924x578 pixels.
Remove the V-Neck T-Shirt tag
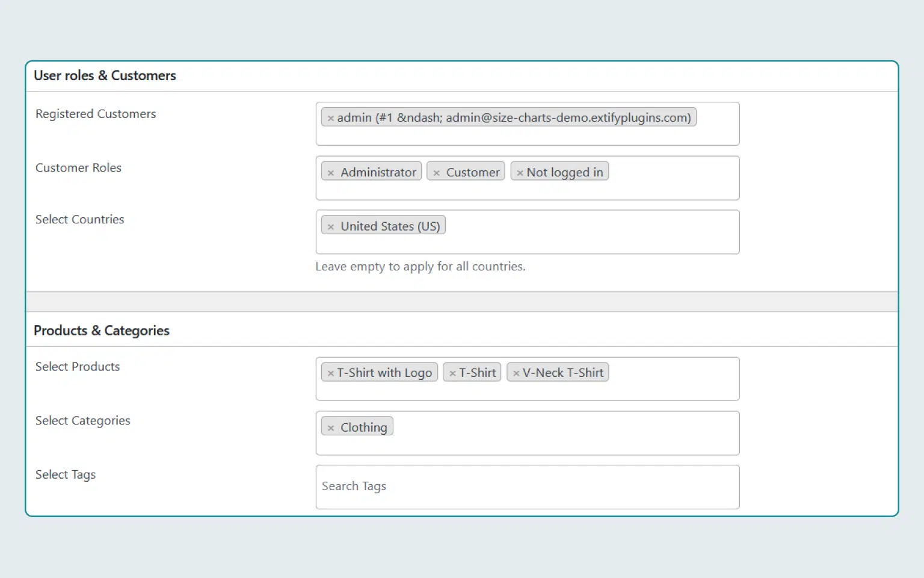coord(516,373)
